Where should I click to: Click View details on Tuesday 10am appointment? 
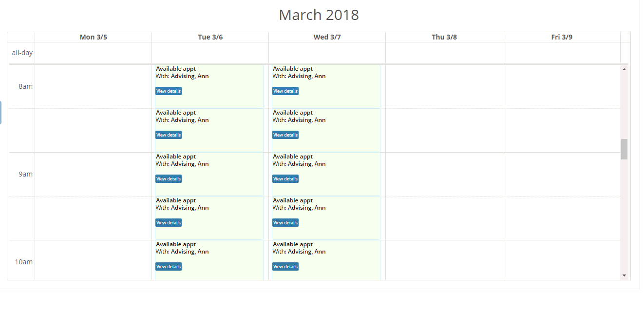(x=169, y=267)
